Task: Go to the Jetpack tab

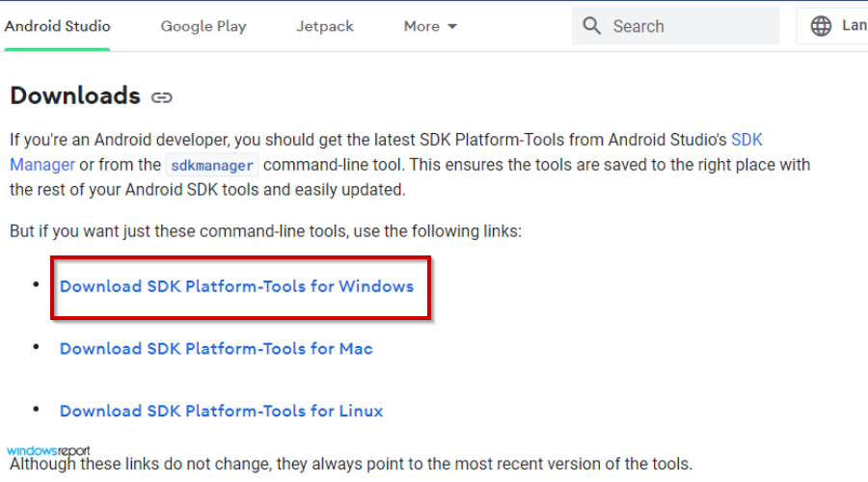Action: point(324,26)
